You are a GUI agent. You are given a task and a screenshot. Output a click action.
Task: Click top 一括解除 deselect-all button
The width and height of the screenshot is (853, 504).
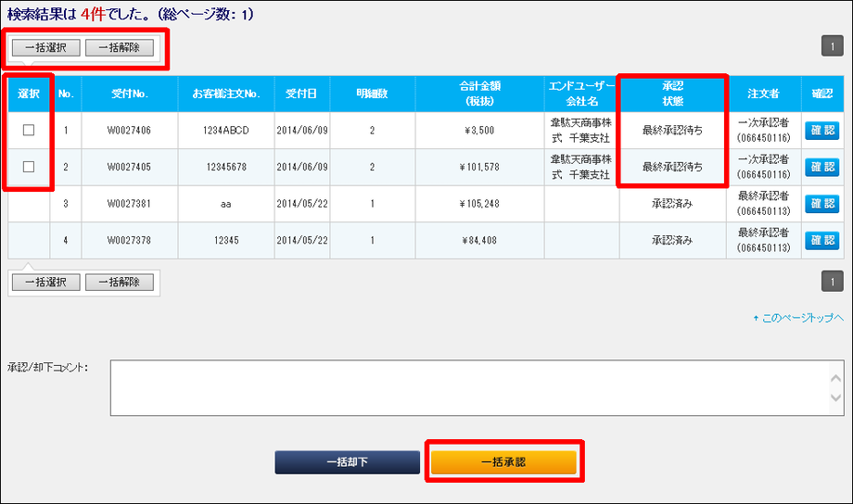(120, 48)
